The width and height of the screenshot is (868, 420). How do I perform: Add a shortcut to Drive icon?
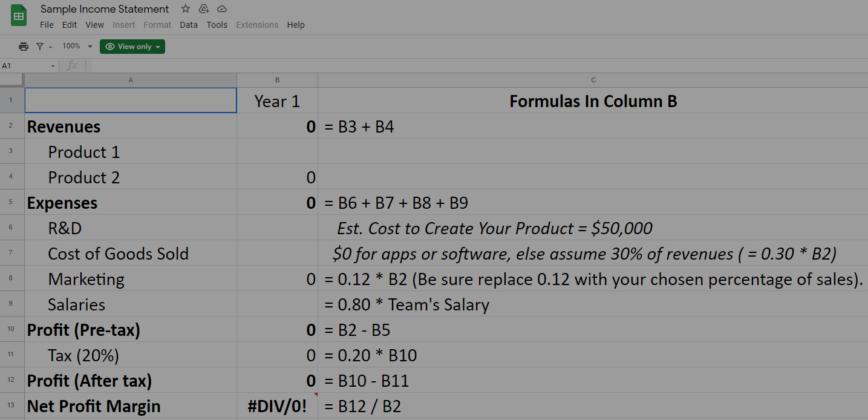tap(203, 8)
